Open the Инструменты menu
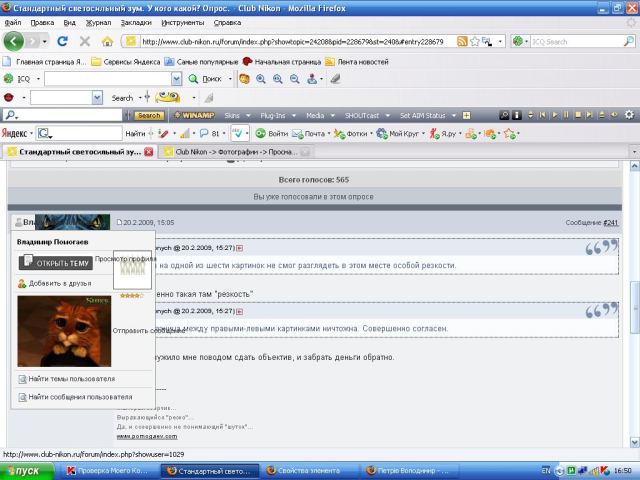 (x=182, y=23)
